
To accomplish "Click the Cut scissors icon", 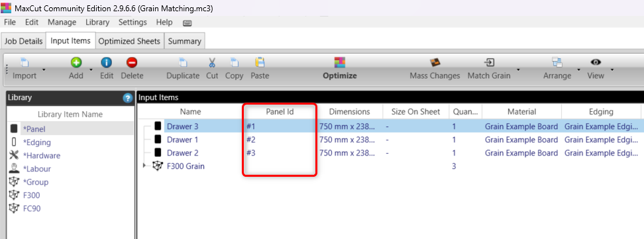I will coord(212,62).
